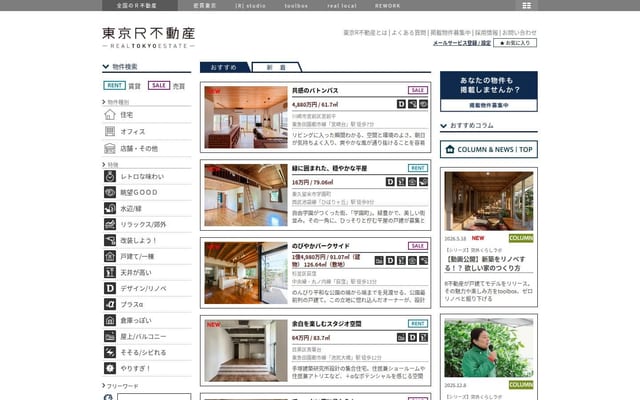
Task: Click the のびやかパークサイド listing title
Action: (320, 246)
